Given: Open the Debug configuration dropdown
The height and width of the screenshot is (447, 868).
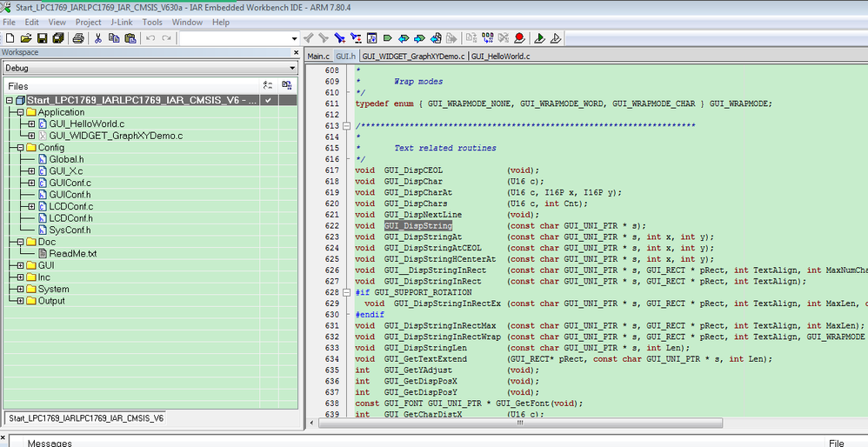Looking at the screenshot, I should (292, 68).
